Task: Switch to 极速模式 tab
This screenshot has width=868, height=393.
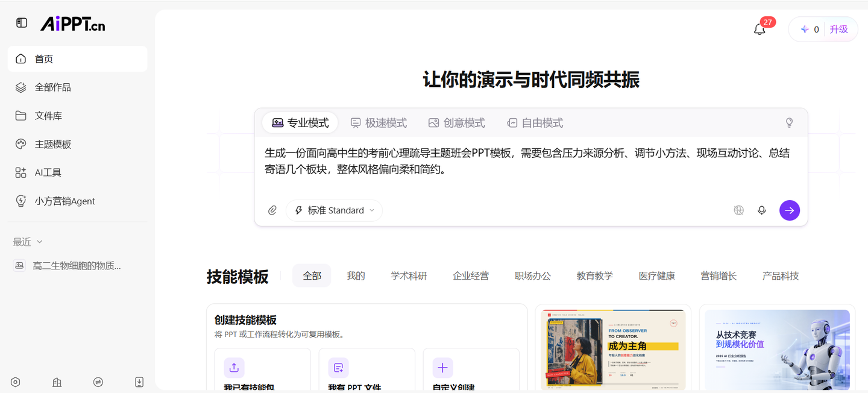Action: pyautogui.click(x=379, y=123)
